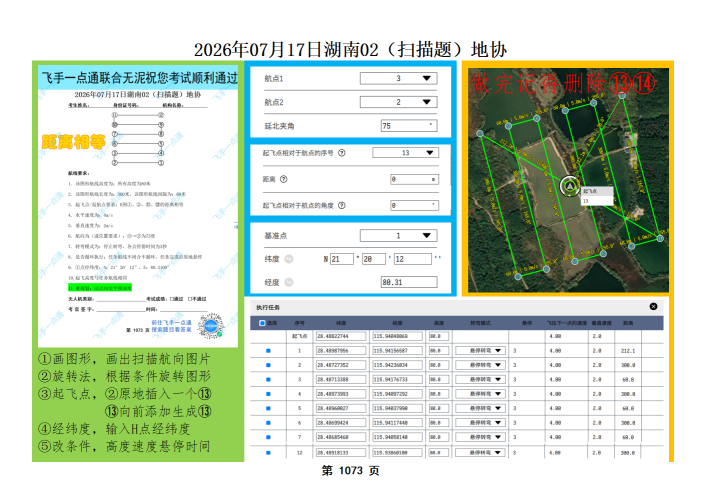Viewport: 701px width, 496px height.
Task: Click the 序号 column header in the table
Action: (x=300, y=323)
